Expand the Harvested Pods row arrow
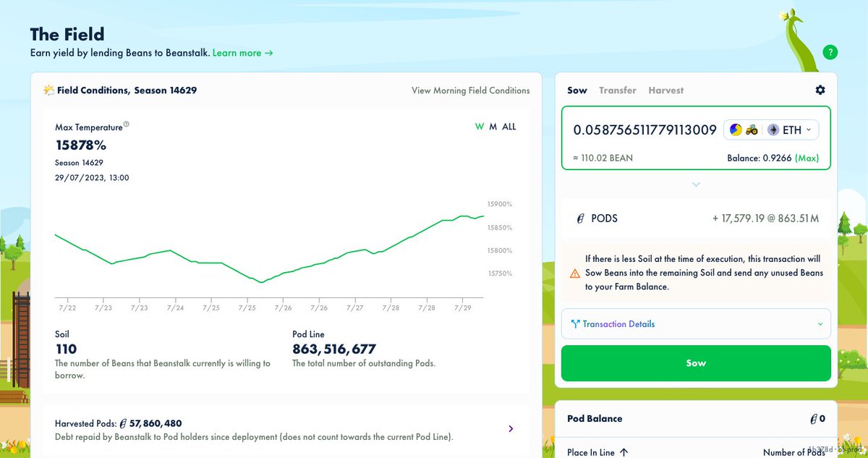The width and height of the screenshot is (868, 458). (511, 429)
